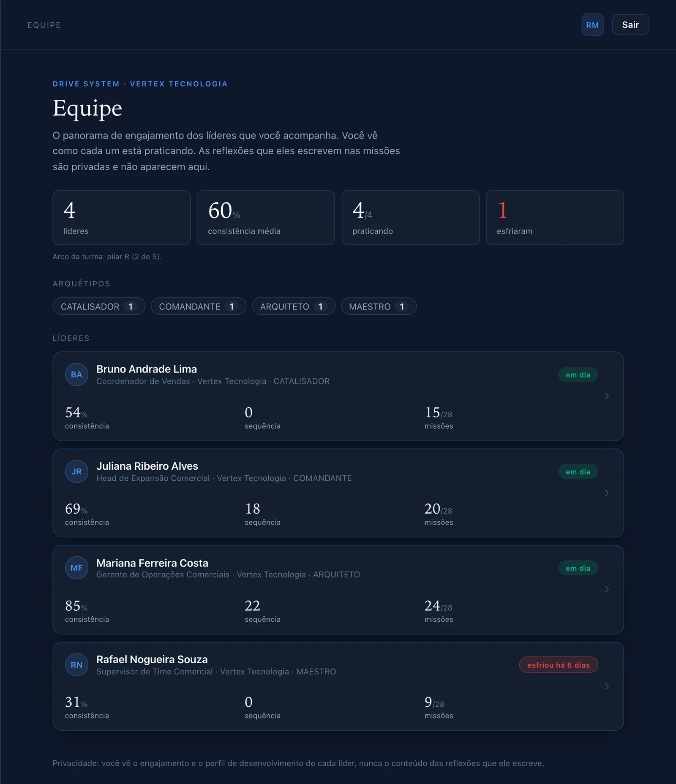Open the RM user avatar
The width and height of the screenshot is (676, 784).
point(592,25)
